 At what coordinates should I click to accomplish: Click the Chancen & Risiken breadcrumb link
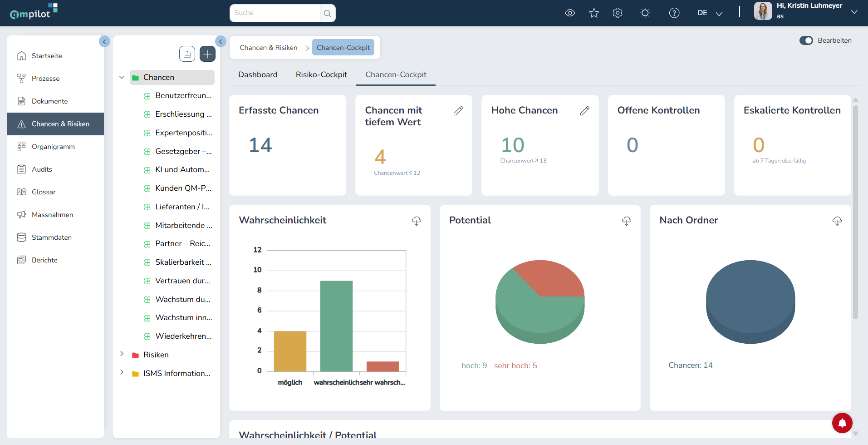[x=269, y=48]
